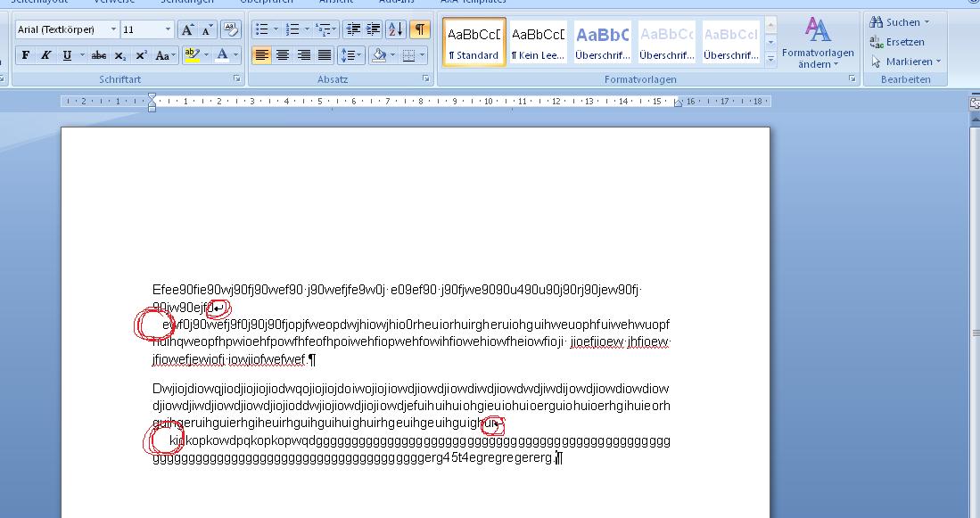
Task: Click the vertical scrollbar grip
Action: click(976, 333)
